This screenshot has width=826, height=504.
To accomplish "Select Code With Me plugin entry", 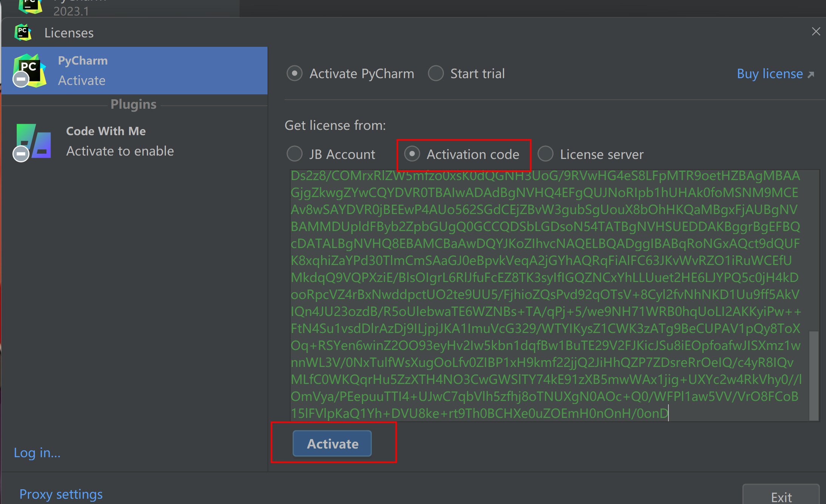I will click(x=135, y=141).
